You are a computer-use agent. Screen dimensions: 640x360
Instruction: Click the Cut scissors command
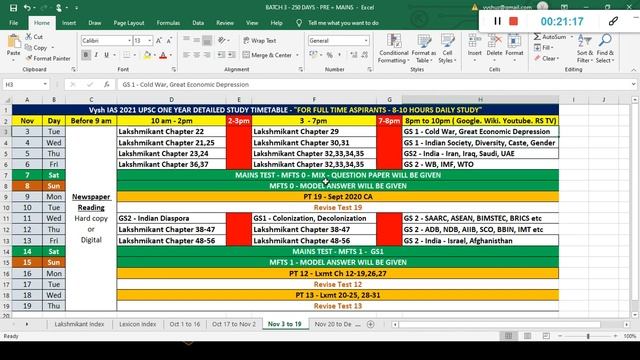[x=34, y=37]
